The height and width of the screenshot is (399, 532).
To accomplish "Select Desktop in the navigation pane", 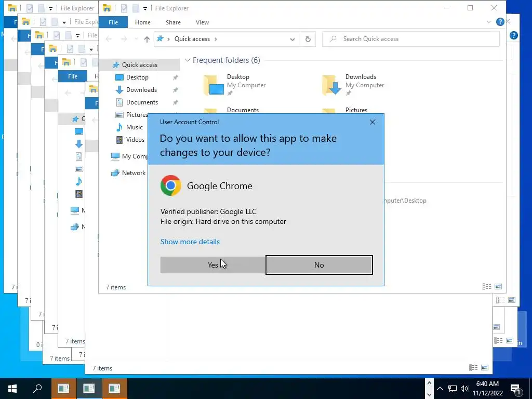I will (137, 77).
